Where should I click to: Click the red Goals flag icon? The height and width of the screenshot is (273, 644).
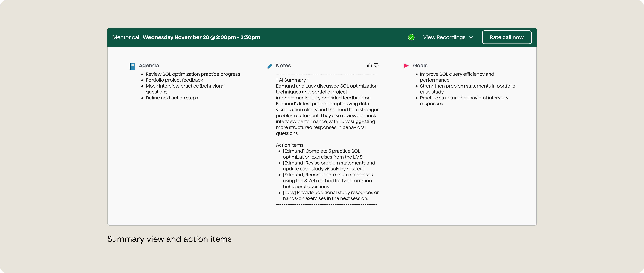406,66
